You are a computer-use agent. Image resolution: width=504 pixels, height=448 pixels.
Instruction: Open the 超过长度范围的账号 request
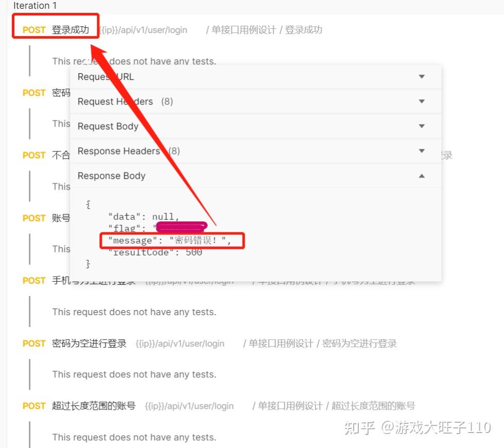(94, 406)
